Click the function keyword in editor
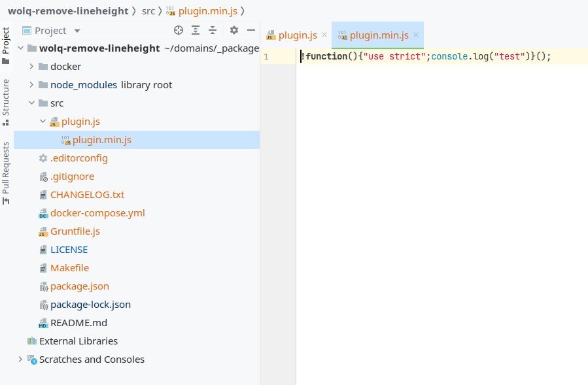Screen dimensions: 588x385 326,56
